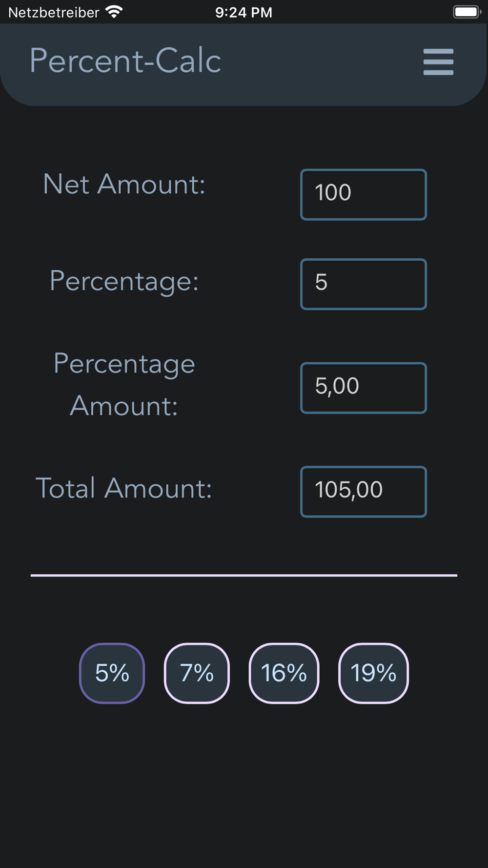Screen dimensions: 488x868
Task: Tap the Netzbetreiber carrier text
Action: [x=54, y=12]
